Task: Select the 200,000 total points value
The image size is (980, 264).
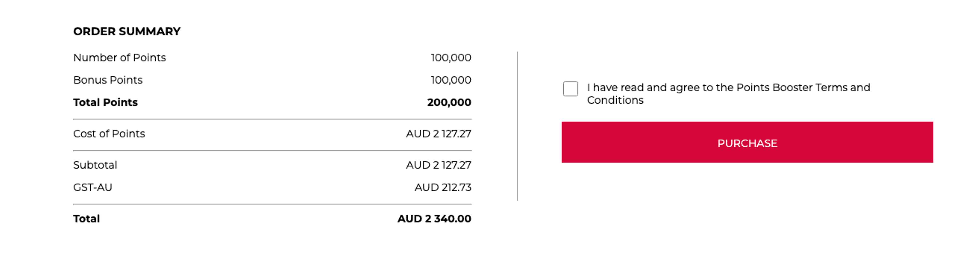Action: (449, 102)
